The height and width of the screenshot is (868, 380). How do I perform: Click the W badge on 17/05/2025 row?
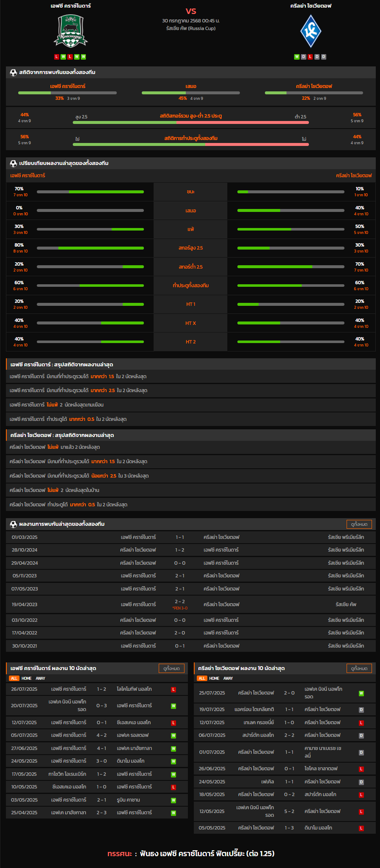pyautogui.click(x=173, y=775)
